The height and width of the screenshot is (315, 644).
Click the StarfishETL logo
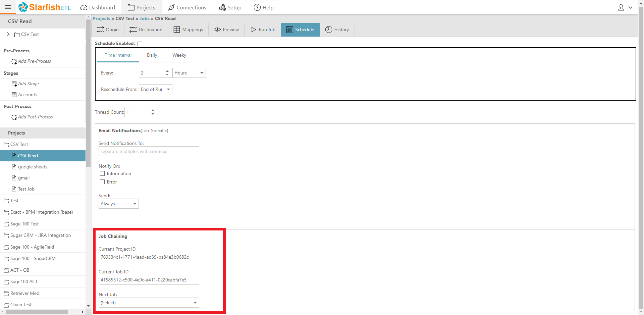[x=45, y=7]
